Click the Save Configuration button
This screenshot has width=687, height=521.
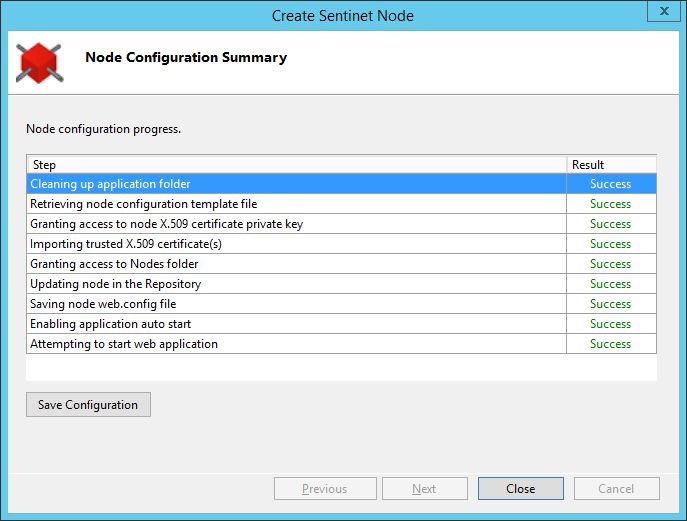(x=88, y=404)
